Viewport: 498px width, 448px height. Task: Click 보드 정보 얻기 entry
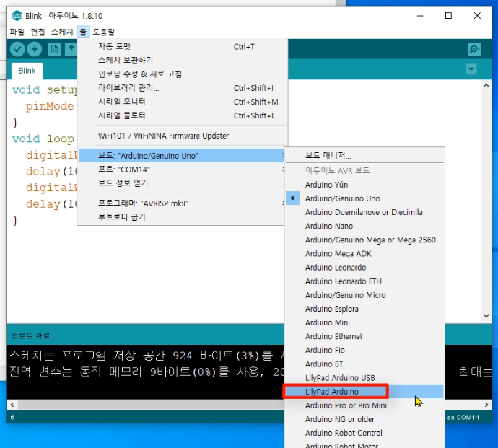tap(181, 183)
